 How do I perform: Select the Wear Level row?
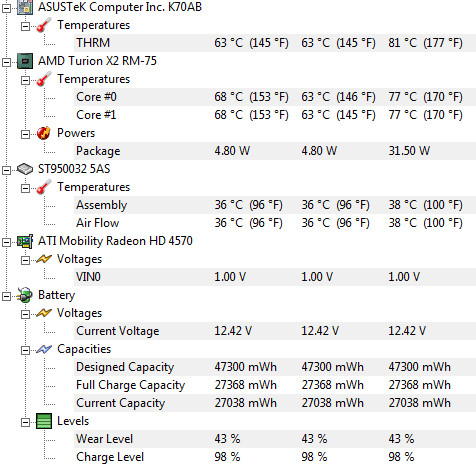[x=275, y=439]
